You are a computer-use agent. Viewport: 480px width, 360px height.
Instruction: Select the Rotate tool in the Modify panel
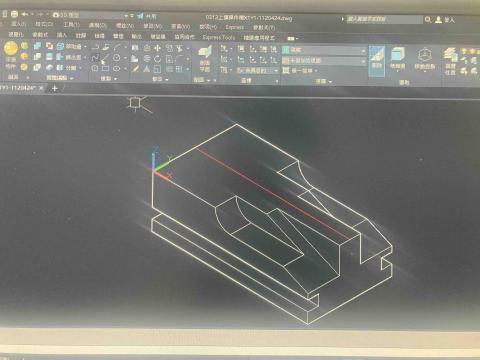[x=157, y=59]
